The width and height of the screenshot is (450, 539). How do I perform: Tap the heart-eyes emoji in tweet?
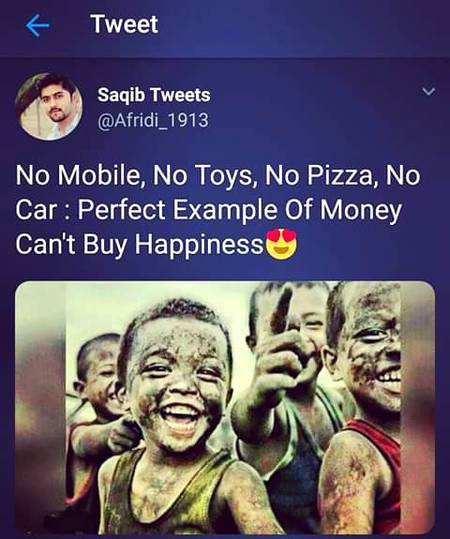[x=282, y=244]
